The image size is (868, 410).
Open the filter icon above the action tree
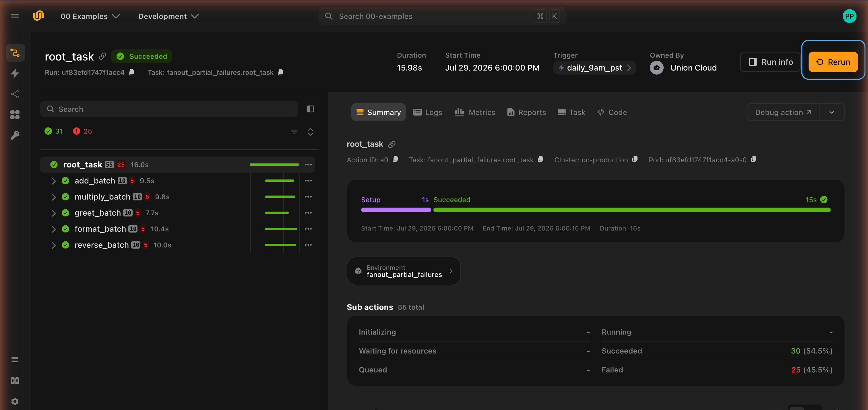coord(294,132)
